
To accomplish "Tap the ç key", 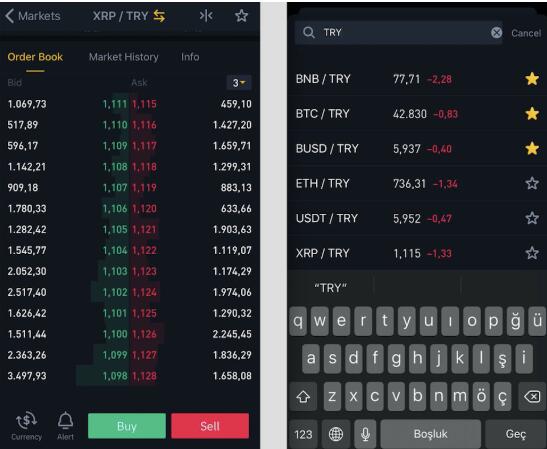I will coord(502,396).
